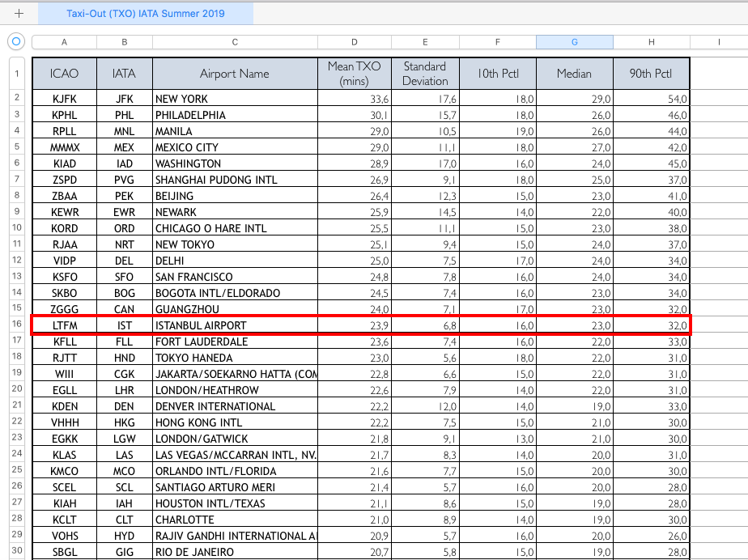Select the row 30 number header
The image size is (748, 560).
pos(16,552)
